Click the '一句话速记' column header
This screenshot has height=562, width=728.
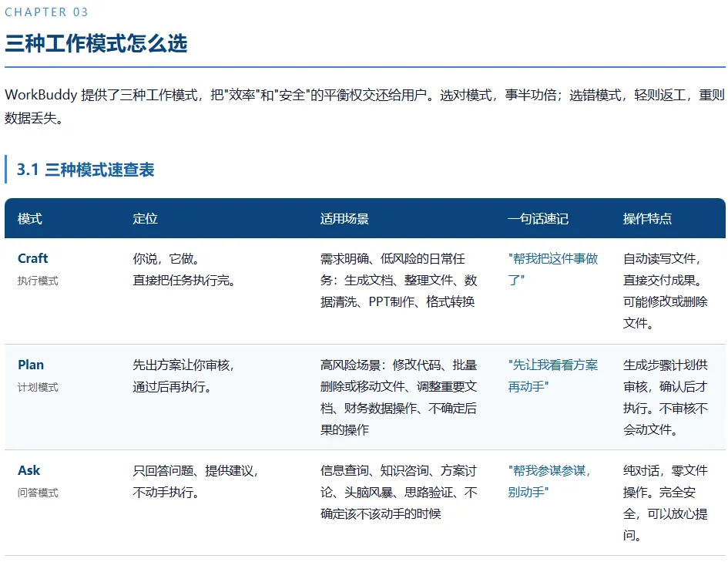[538, 218]
